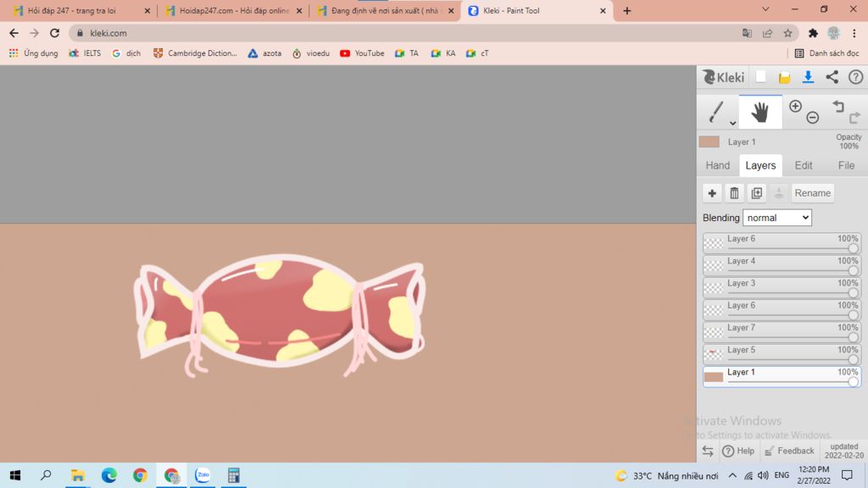This screenshot has width=868, height=488.
Task: Select Layer 5 in list
Action: click(782, 354)
